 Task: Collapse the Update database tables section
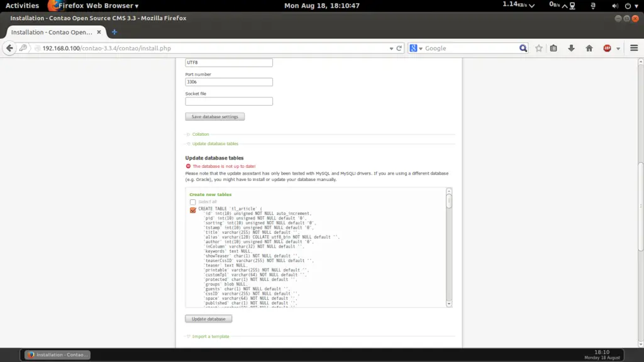[215, 144]
